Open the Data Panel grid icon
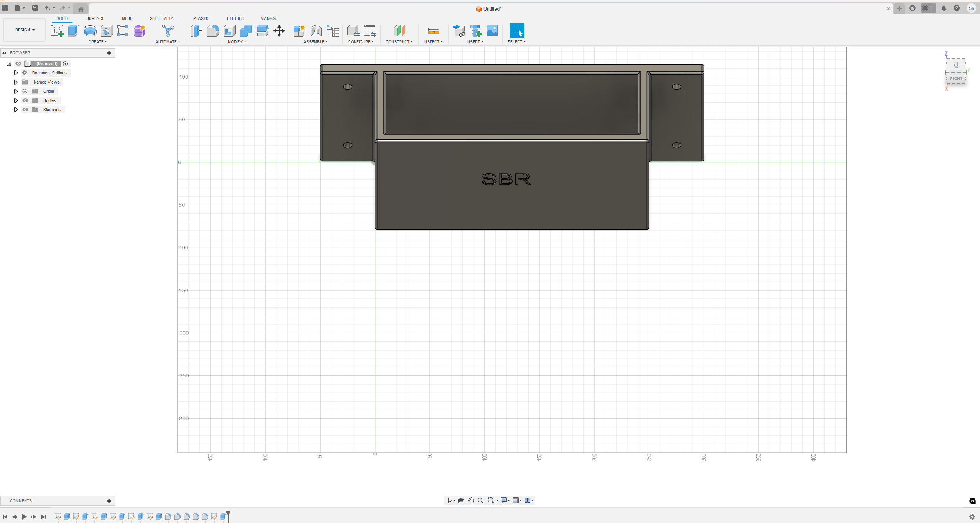This screenshot has height=523, width=980. 5,8
